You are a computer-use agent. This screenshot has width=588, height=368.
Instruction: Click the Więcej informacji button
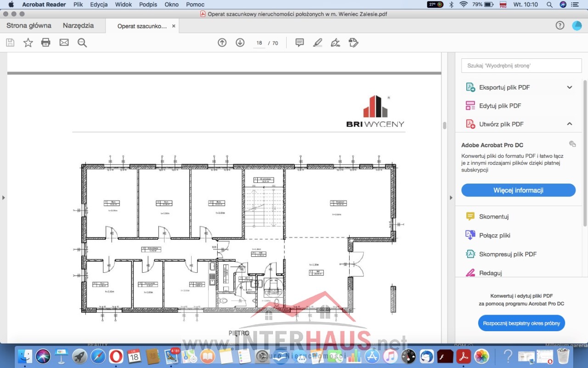518,190
